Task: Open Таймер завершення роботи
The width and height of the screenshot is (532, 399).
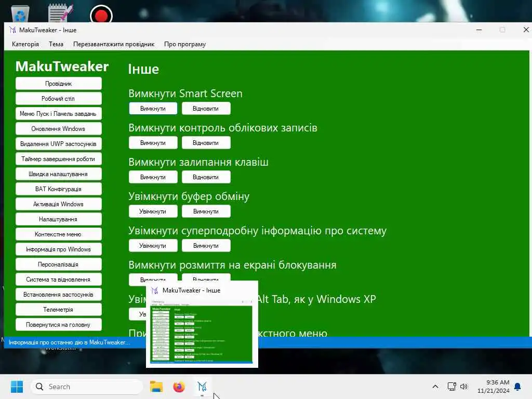Action: [x=58, y=159]
